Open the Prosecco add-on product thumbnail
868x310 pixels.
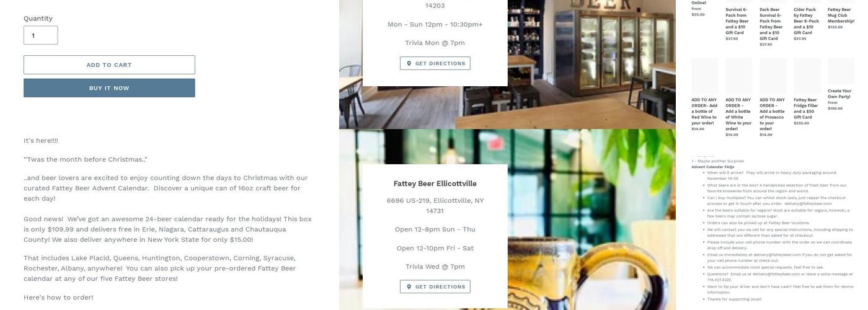[x=773, y=76]
